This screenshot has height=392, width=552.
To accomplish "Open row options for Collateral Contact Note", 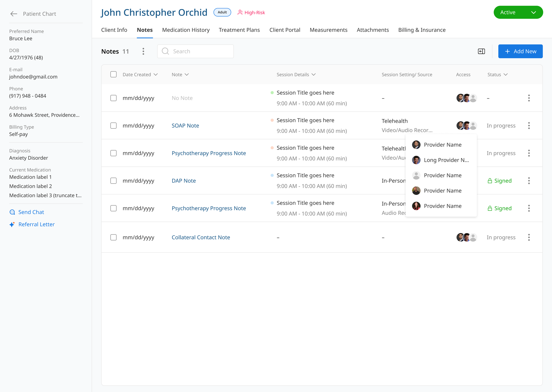I will pos(529,237).
